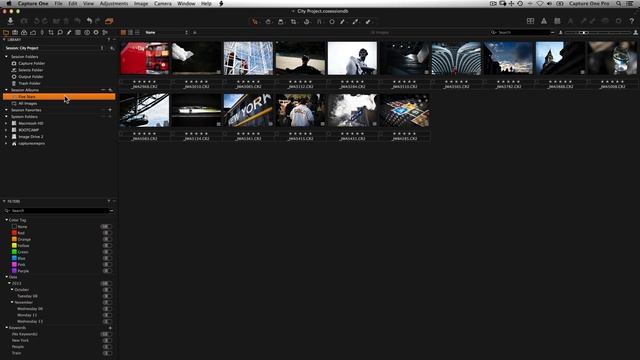Select the Pointer cursor tool
Viewport: 640px width, 360px height.
pos(255,22)
